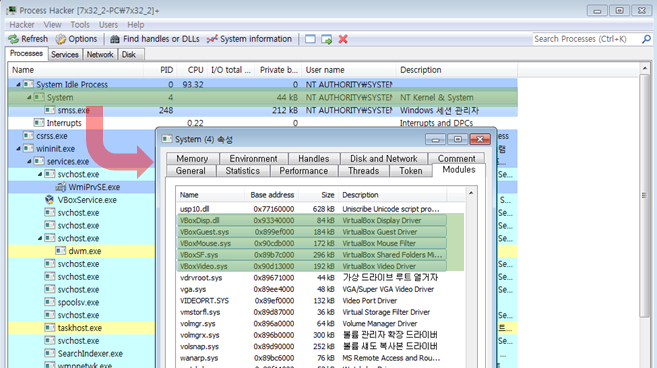This screenshot has height=368, width=657.
Task: Collapse the services.exe tree node
Action: pos(29,161)
